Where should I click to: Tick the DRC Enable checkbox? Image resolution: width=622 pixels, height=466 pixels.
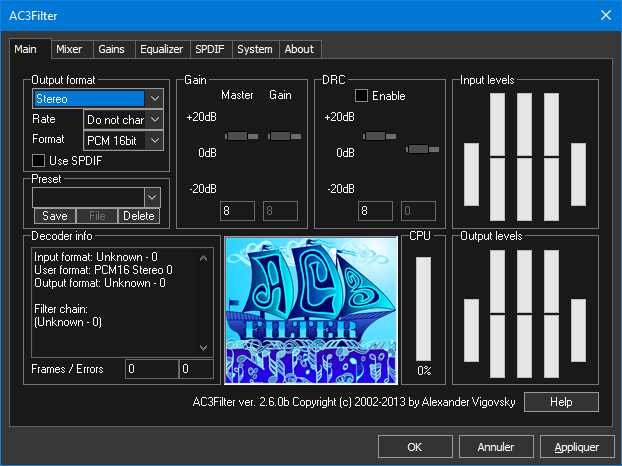tap(361, 96)
